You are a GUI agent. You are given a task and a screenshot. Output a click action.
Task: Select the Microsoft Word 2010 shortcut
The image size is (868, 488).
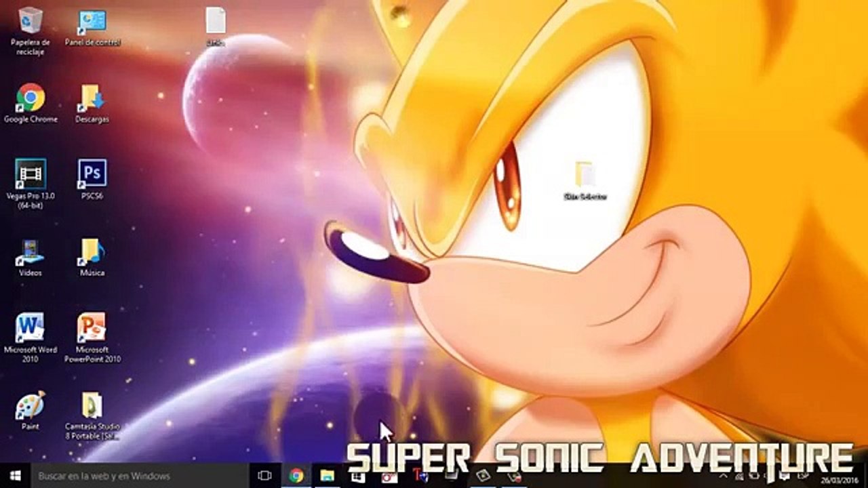click(x=31, y=338)
